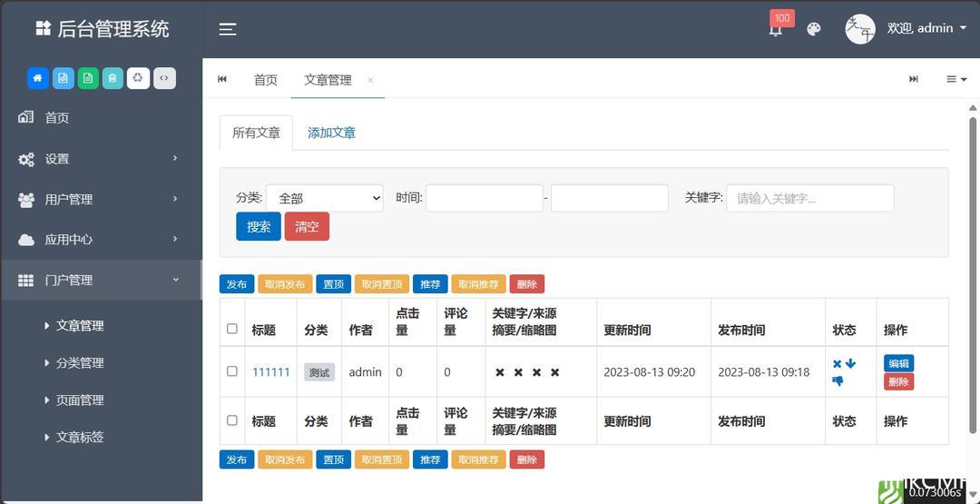Image resolution: width=980 pixels, height=504 pixels.
Task: Tick the checkbox for article 111111
Action: [232, 371]
